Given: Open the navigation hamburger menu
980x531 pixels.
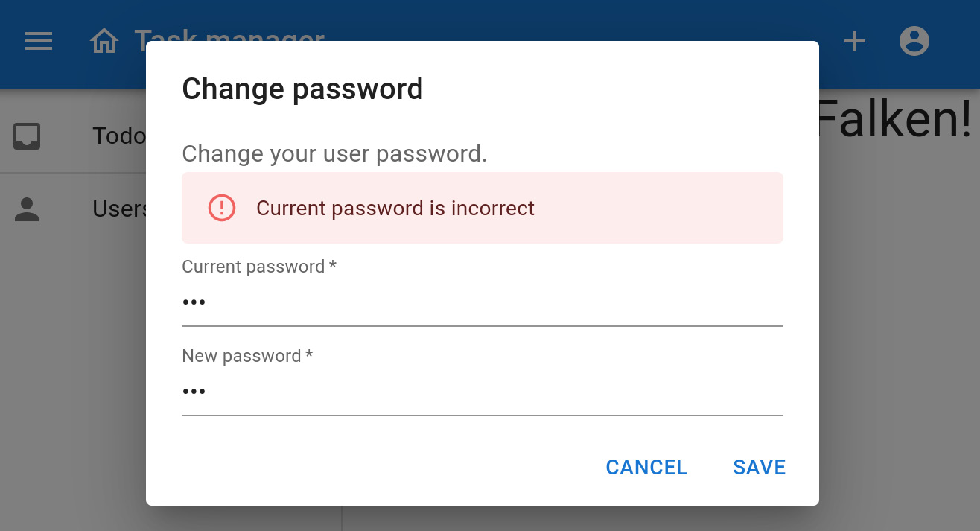Looking at the screenshot, I should point(38,42).
